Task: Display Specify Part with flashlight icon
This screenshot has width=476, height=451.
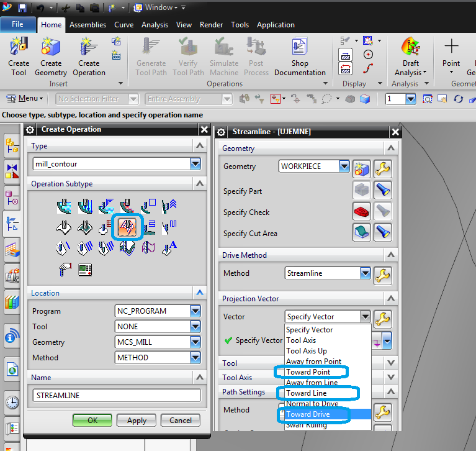Action: [382, 190]
